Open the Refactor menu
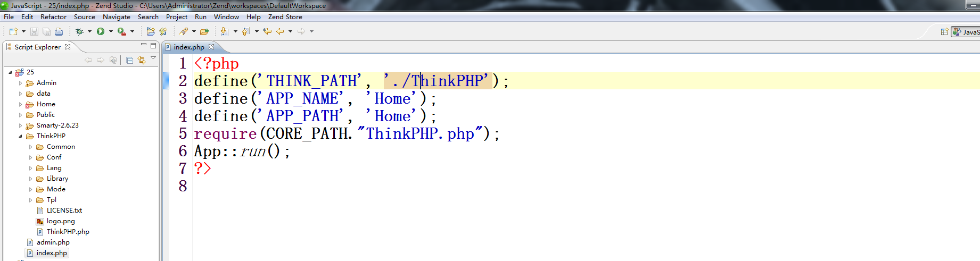Image resolution: width=980 pixels, height=261 pixels. [x=53, y=17]
